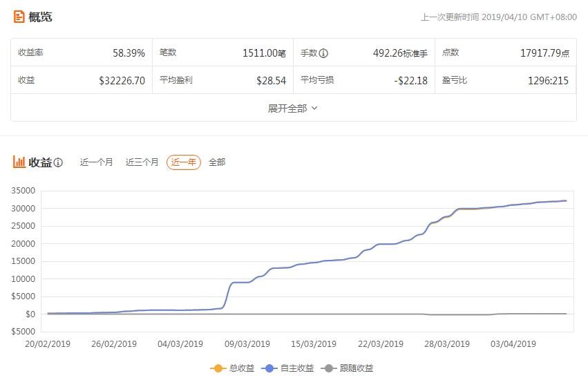Click the 15/03/2019 x-axis date

point(314,344)
